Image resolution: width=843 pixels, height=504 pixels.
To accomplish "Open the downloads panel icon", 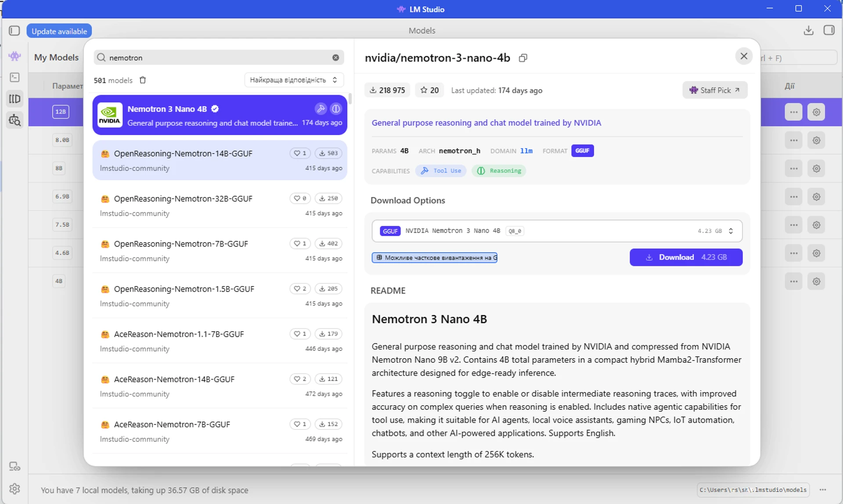I will coord(808,30).
